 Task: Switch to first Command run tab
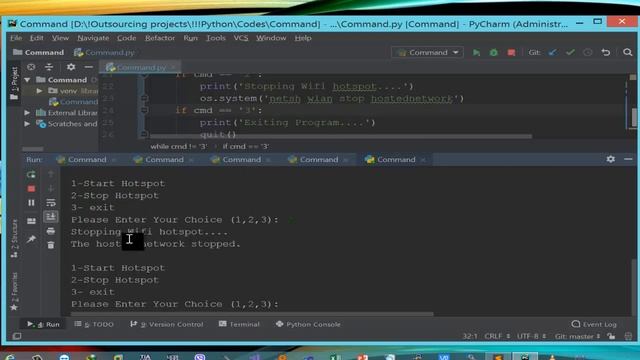point(87,160)
